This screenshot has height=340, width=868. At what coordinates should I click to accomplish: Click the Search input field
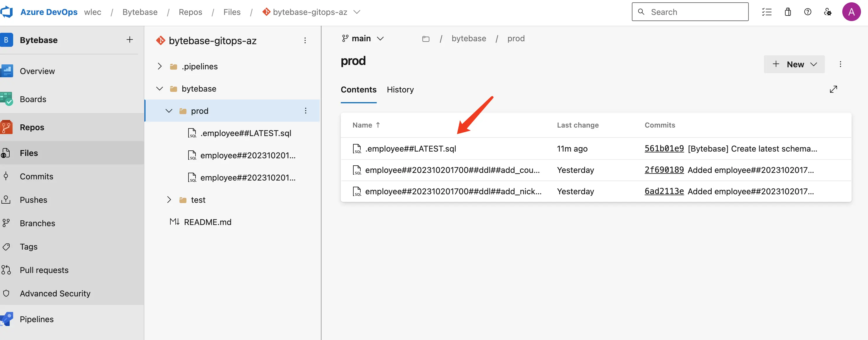tap(690, 12)
